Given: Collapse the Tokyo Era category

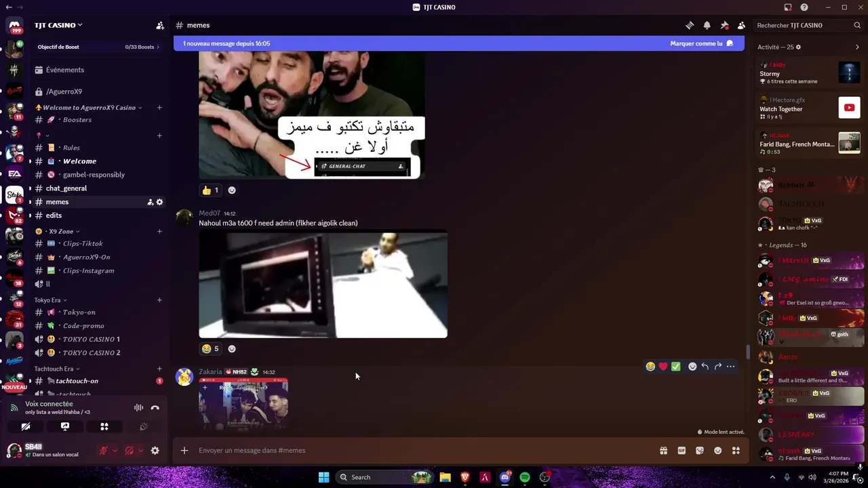Looking at the screenshot, I should click(x=51, y=300).
